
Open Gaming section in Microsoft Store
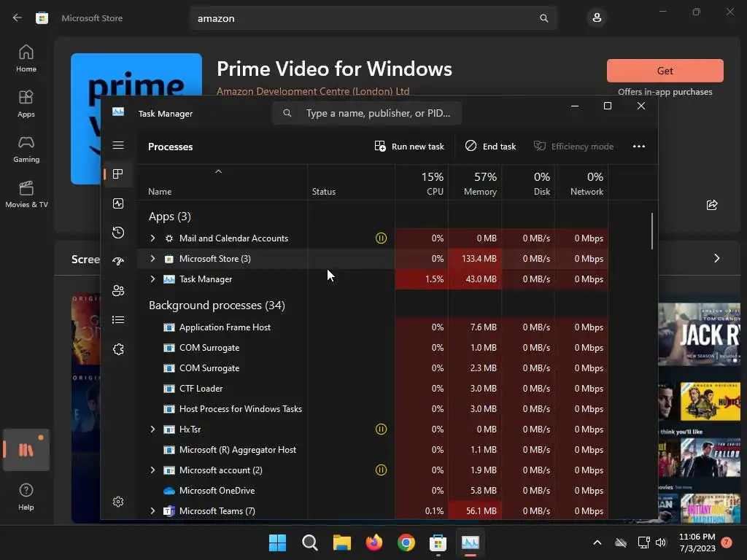point(26,149)
